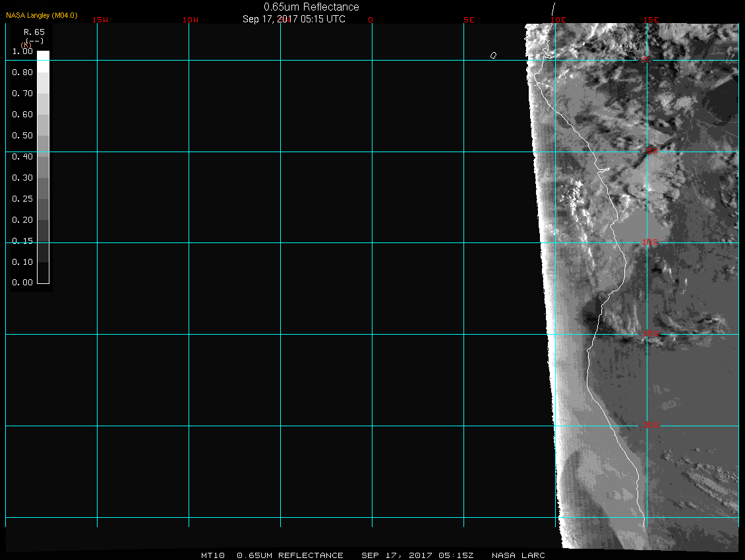This screenshot has width=745, height=560.
Task: Click the mid-gray 0.40 colorbar level
Action: pyautogui.click(x=44, y=167)
